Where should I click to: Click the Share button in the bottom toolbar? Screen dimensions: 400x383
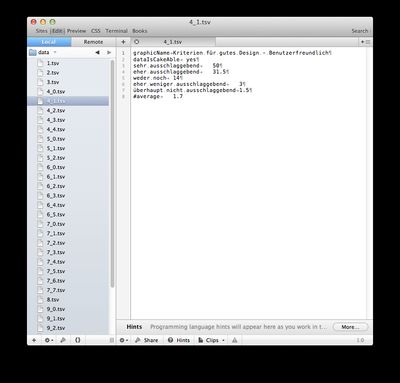click(146, 340)
